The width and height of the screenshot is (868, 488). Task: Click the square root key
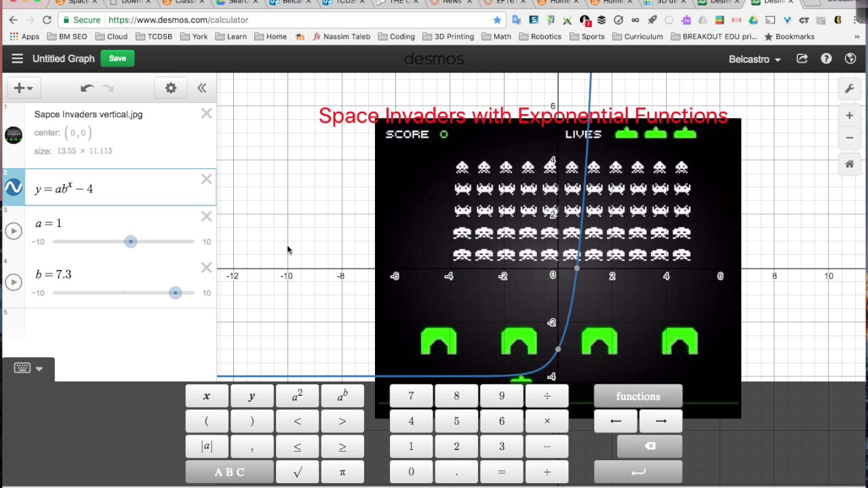coord(297,472)
